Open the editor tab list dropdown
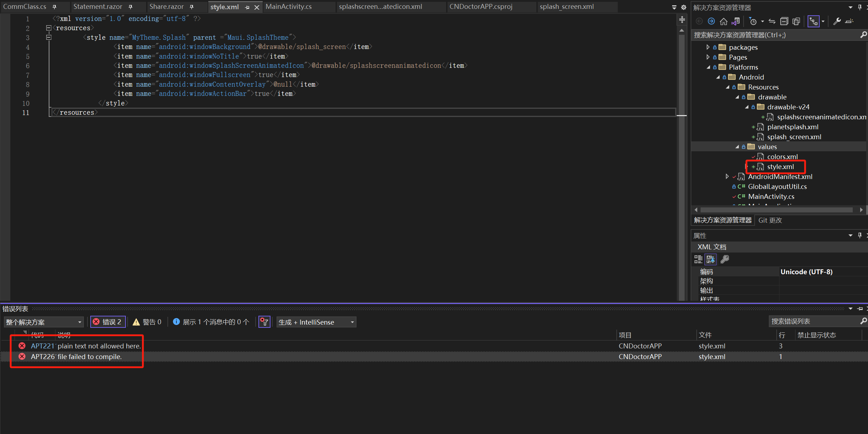Viewport: 868px width, 434px height. [x=674, y=7]
